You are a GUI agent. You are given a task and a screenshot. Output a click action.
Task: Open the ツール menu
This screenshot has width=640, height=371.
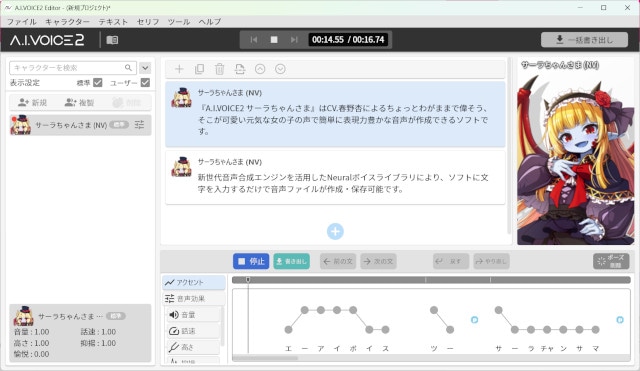pos(179,22)
